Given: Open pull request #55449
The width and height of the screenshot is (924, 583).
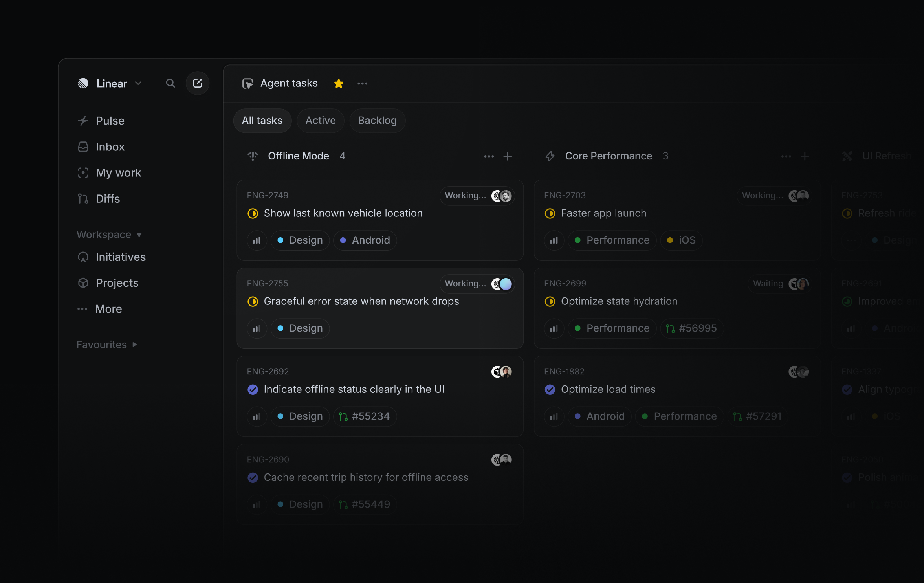Looking at the screenshot, I should (365, 504).
